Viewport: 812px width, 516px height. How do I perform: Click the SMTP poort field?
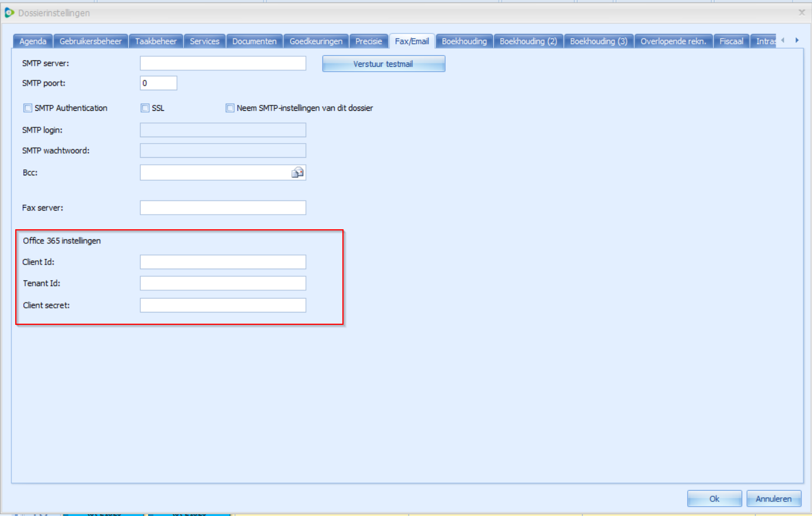[158, 83]
